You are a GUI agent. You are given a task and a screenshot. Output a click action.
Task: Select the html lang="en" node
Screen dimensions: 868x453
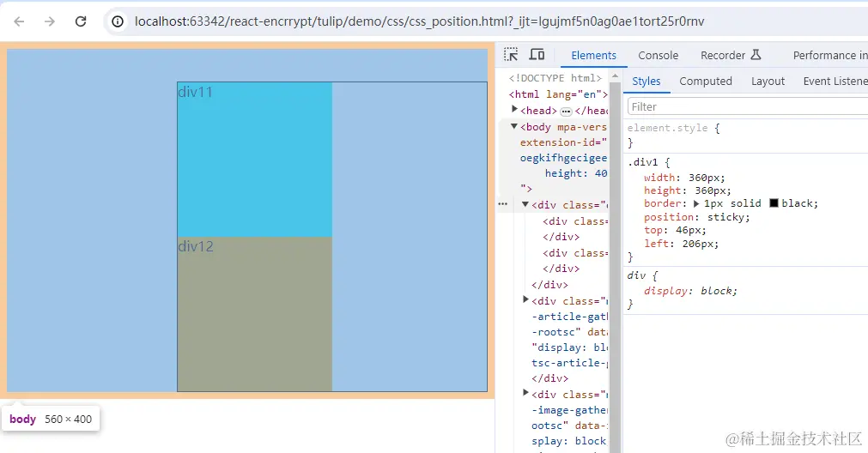pyautogui.click(x=558, y=94)
